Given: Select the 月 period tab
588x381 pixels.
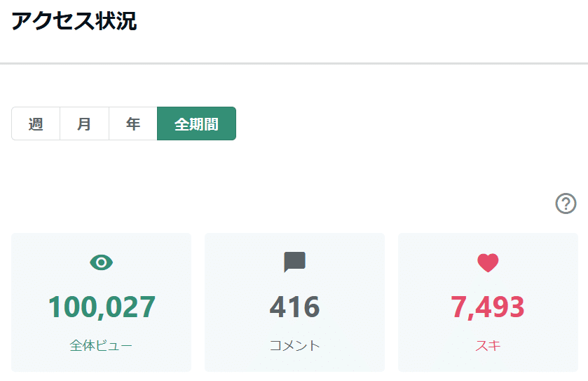Looking at the screenshot, I should [84, 124].
